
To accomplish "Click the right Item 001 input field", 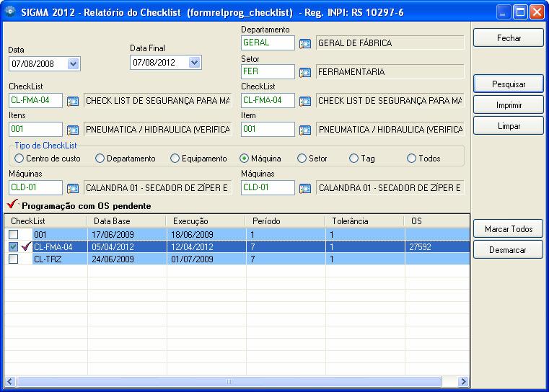I will click(268, 129).
